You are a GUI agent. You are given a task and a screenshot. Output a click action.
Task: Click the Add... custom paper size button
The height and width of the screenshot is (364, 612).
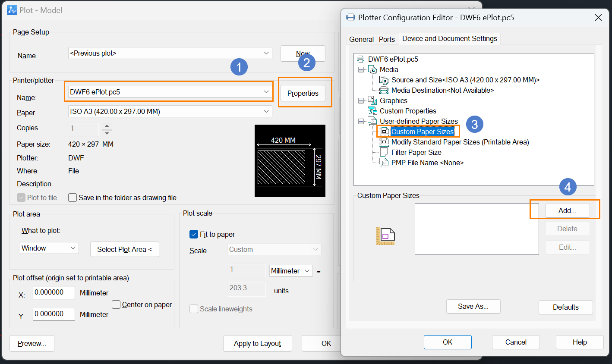(x=567, y=210)
